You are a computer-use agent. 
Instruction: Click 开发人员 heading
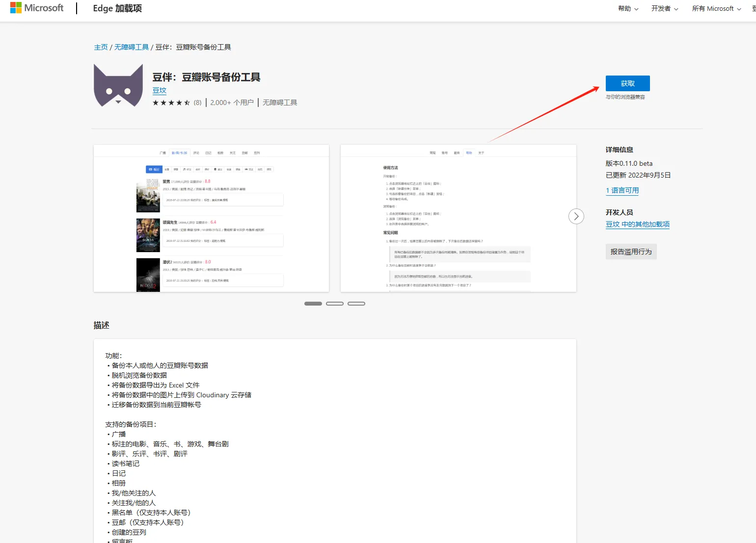(x=620, y=212)
